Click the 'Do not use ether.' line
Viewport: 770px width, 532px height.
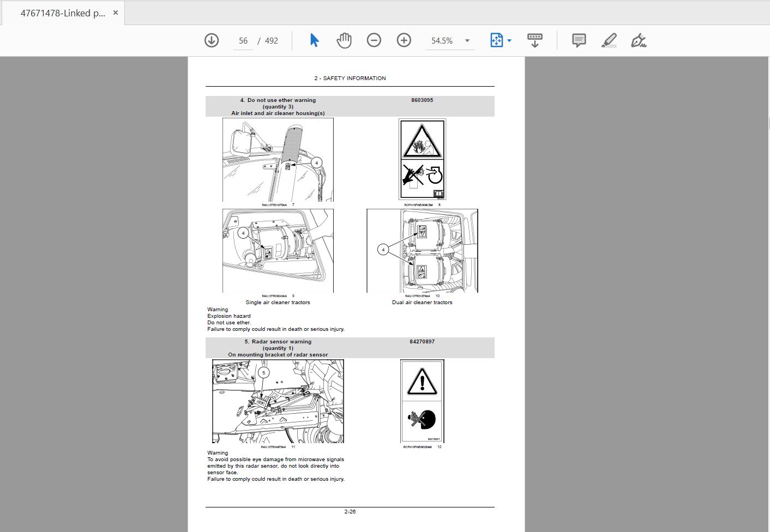pyautogui.click(x=229, y=323)
